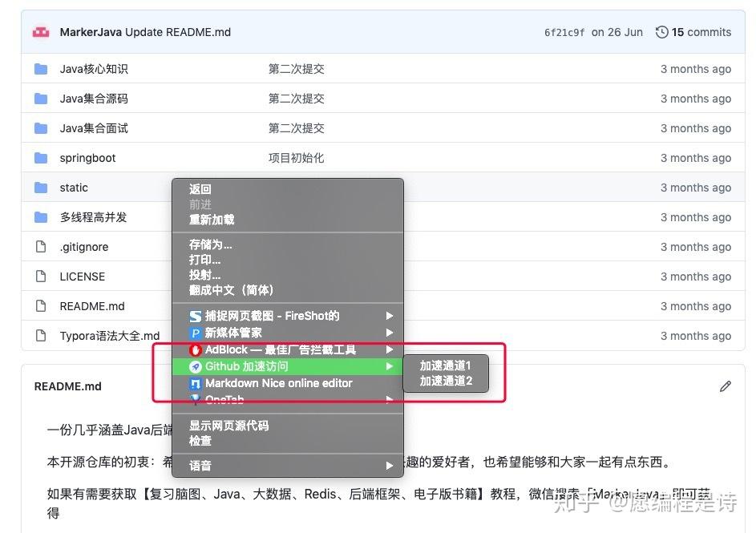The image size is (756, 533).
Task: Click 第二次提交 message on Java集合面试 row
Action: tap(296, 128)
